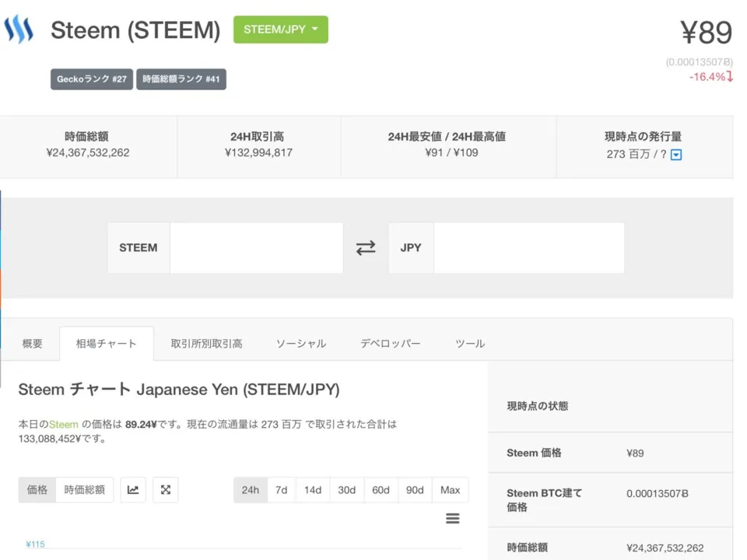
Task: Select the ツール tab
Action: (x=470, y=343)
